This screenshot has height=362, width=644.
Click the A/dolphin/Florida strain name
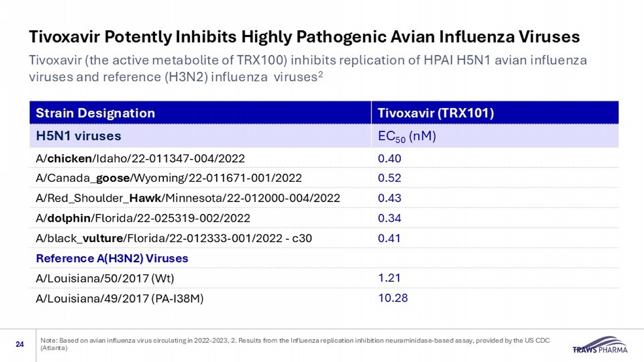pyautogui.click(x=143, y=218)
